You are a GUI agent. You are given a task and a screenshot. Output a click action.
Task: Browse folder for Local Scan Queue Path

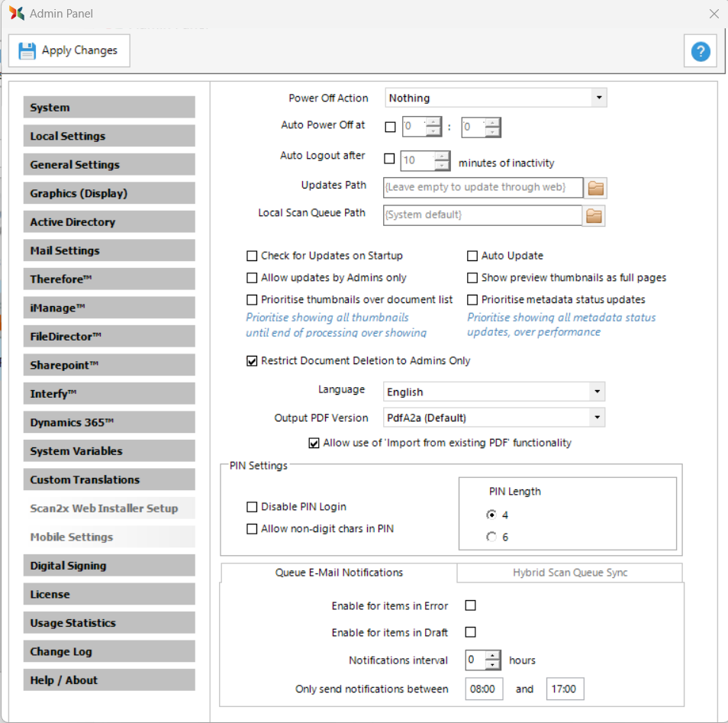[x=594, y=216]
